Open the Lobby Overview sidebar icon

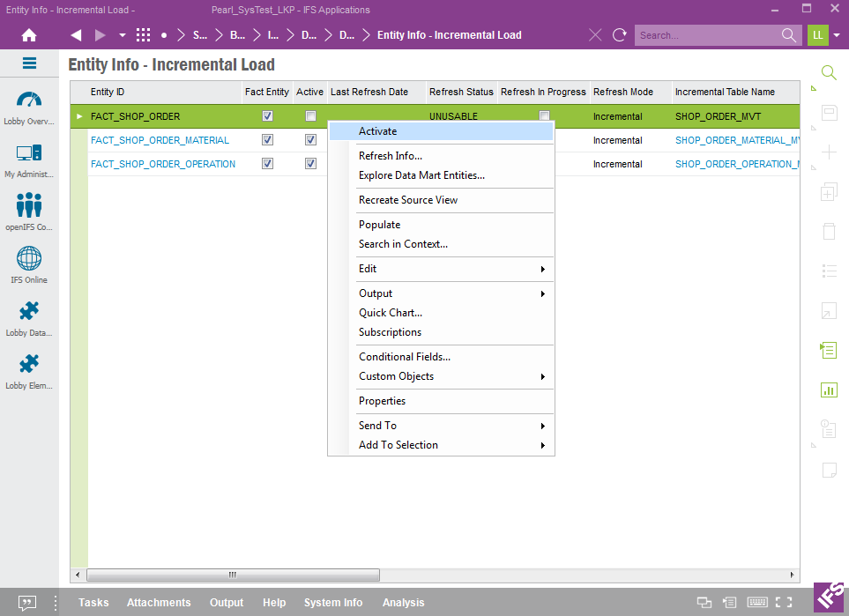[29, 100]
